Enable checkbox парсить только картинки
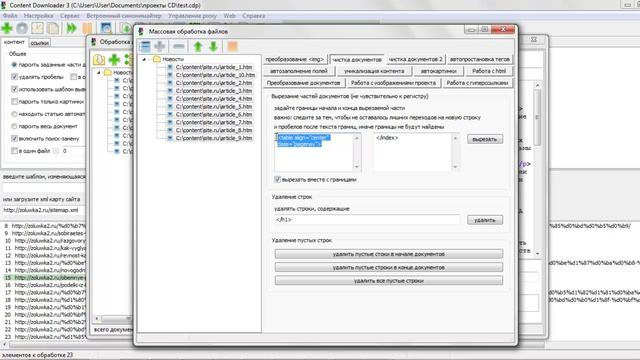The height and width of the screenshot is (360, 640). tap(14, 101)
